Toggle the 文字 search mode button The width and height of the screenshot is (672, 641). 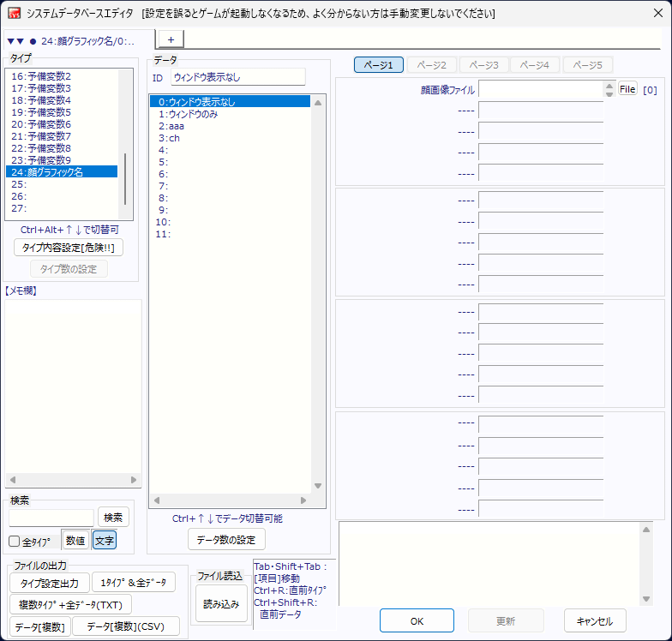coord(105,541)
